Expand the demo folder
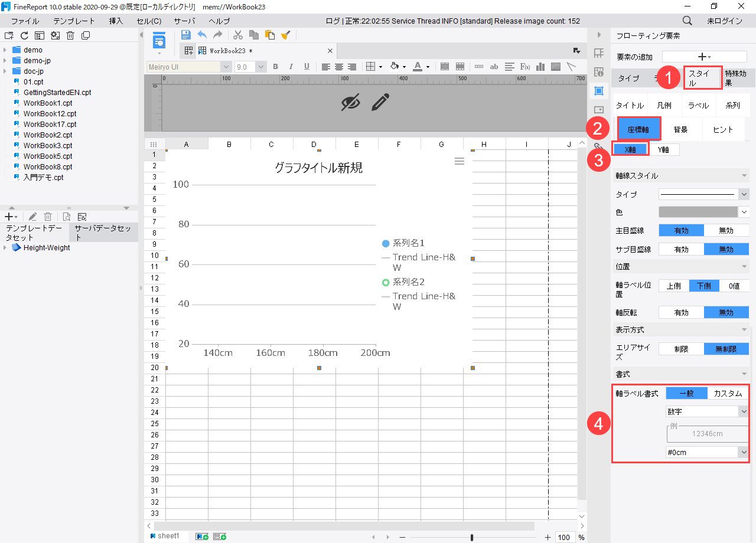Screen dimensions: 756x543 coord(5,50)
